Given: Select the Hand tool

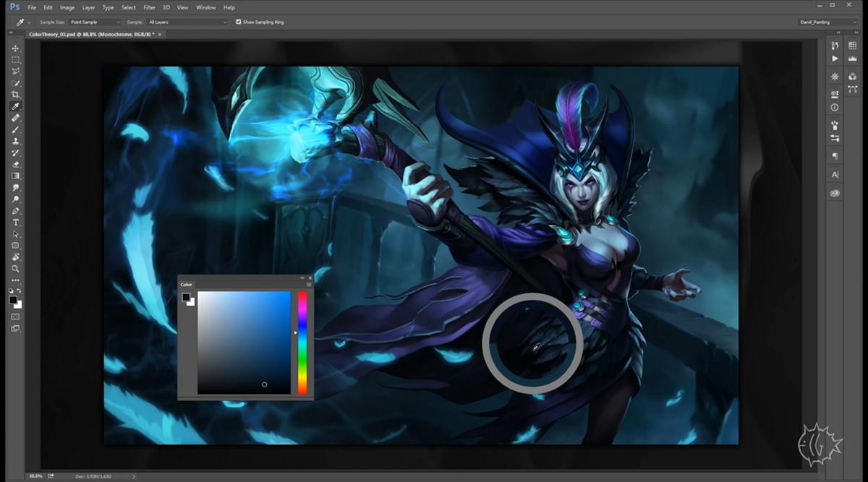Looking at the screenshot, I should pyautogui.click(x=15, y=257).
